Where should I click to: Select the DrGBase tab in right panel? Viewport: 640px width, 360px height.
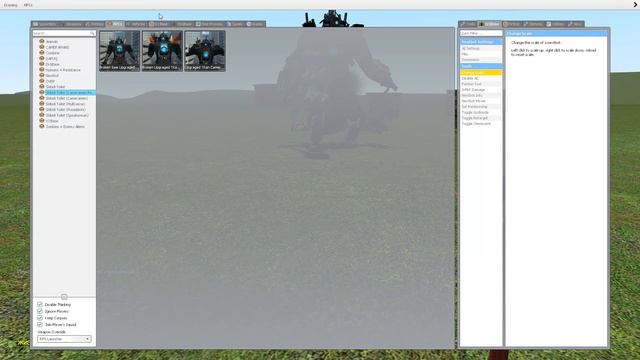tap(489, 24)
